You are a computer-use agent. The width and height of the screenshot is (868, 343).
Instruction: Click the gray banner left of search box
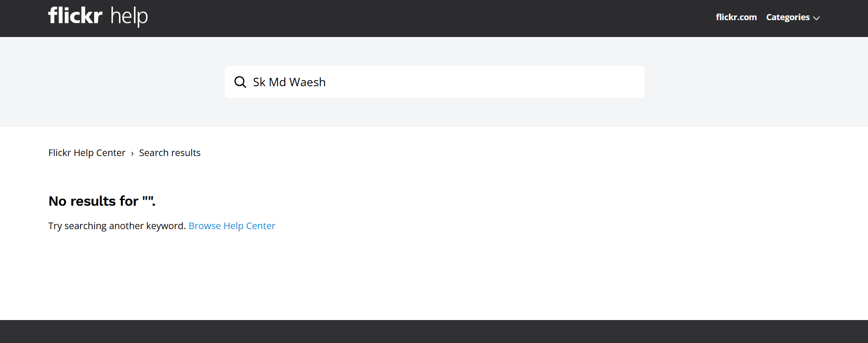(x=112, y=82)
